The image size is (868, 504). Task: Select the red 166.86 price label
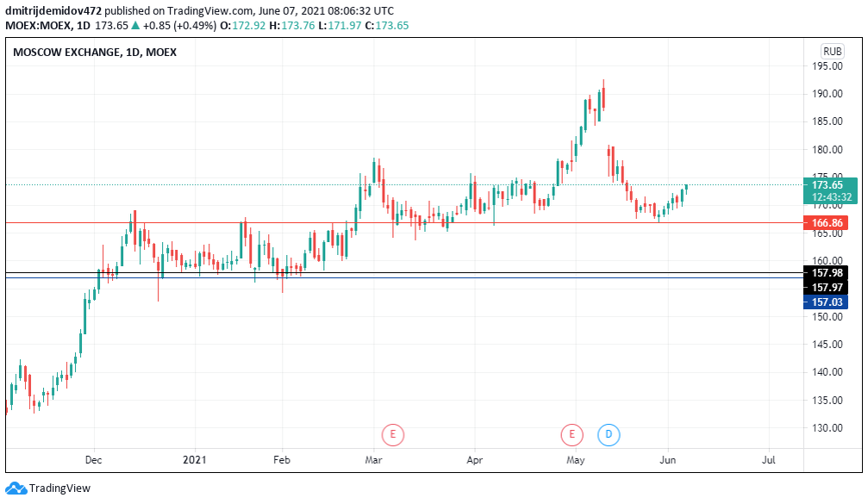coord(826,223)
